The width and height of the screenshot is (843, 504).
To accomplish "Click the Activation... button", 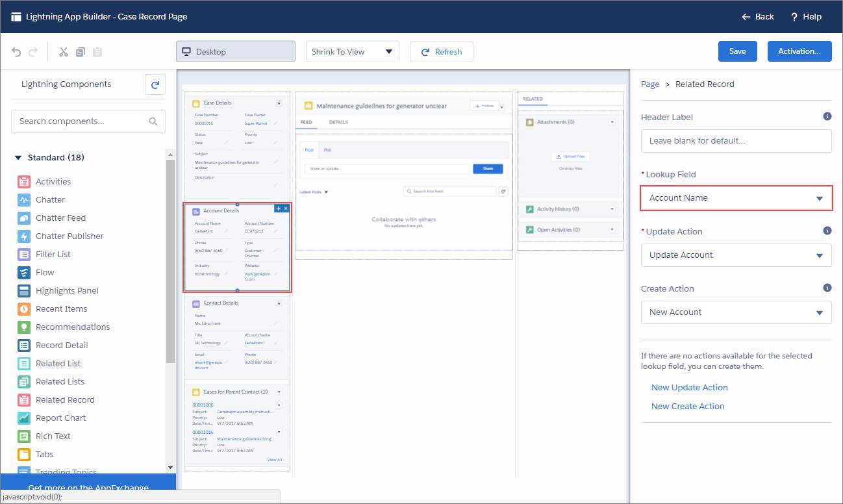I will (x=799, y=51).
